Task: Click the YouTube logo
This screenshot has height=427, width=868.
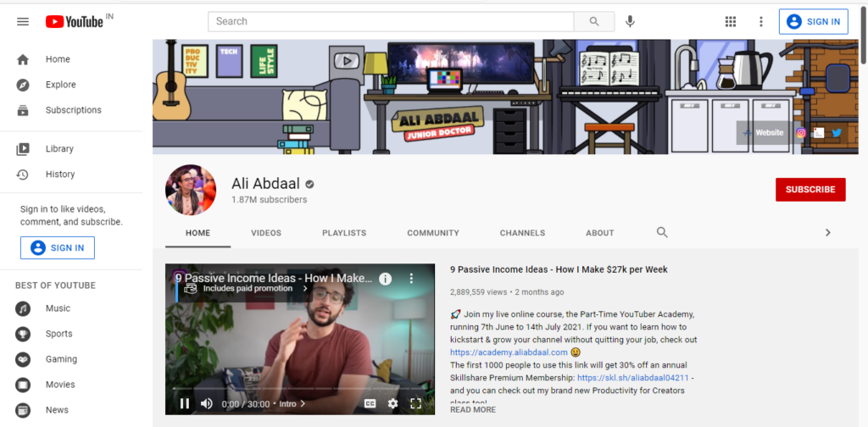Action: point(75,21)
